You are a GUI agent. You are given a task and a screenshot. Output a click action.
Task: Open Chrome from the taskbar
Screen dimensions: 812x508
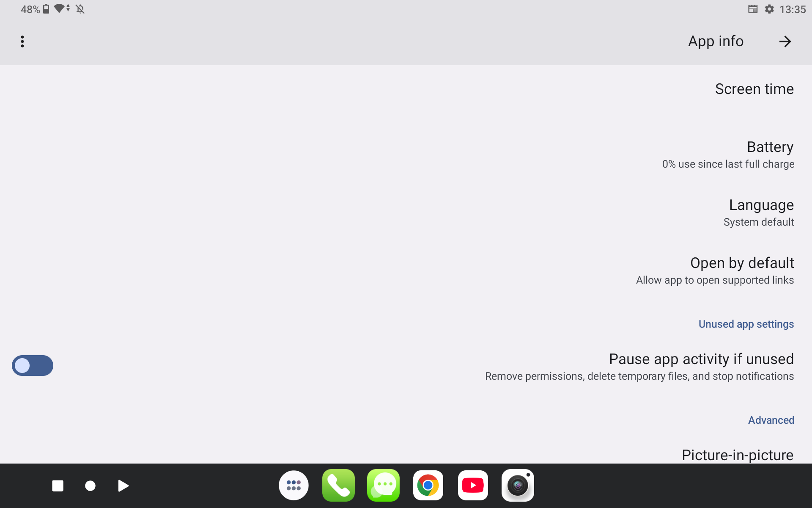click(428, 486)
